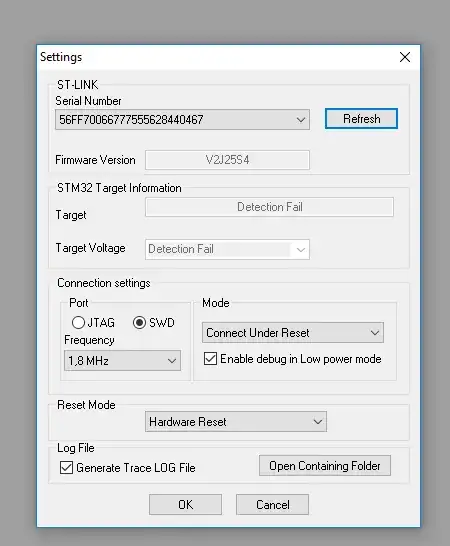450x546 pixels.
Task: Click the Settings title bar
Action: [x=216, y=57]
